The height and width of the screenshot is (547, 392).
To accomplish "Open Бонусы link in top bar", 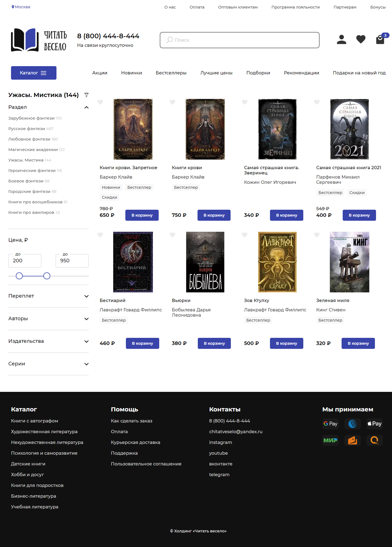I will 378,7.
